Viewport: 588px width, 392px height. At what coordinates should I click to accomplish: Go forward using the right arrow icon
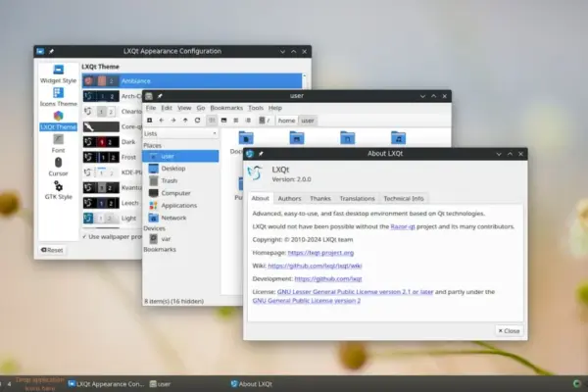coord(173,121)
